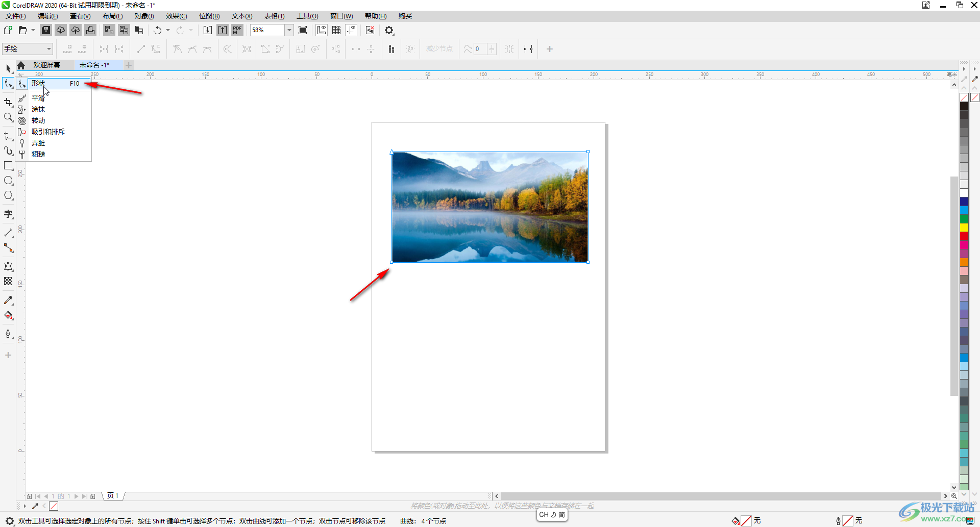Viewport: 980px width, 527px height.
Task: Select the Rectangle tool
Action: click(x=8, y=166)
